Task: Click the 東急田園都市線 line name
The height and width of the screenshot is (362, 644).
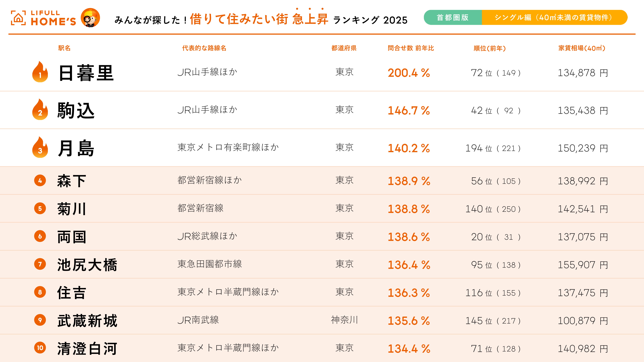Action: click(x=210, y=264)
